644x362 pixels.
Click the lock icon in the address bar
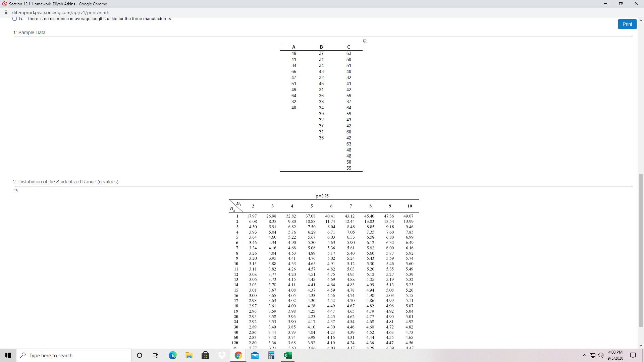(6, 12)
